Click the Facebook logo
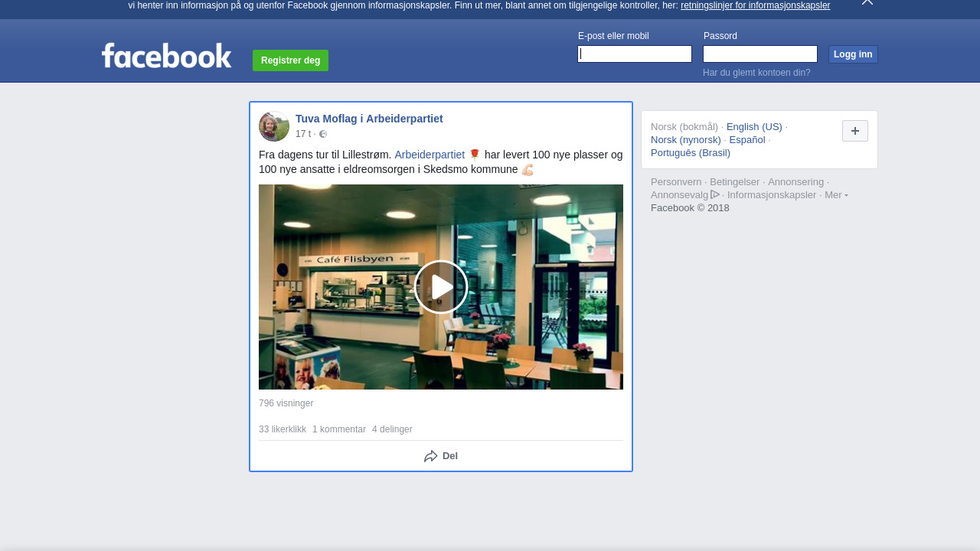The height and width of the screenshot is (551, 980). coord(166,56)
